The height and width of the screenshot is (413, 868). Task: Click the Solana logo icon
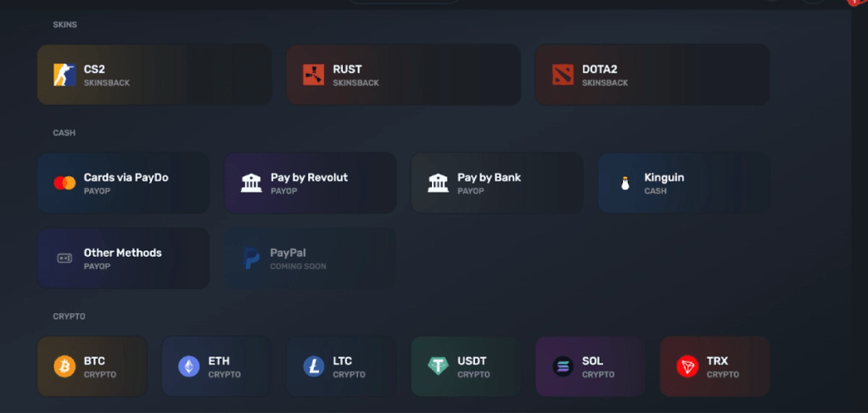pyautogui.click(x=563, y=366)
